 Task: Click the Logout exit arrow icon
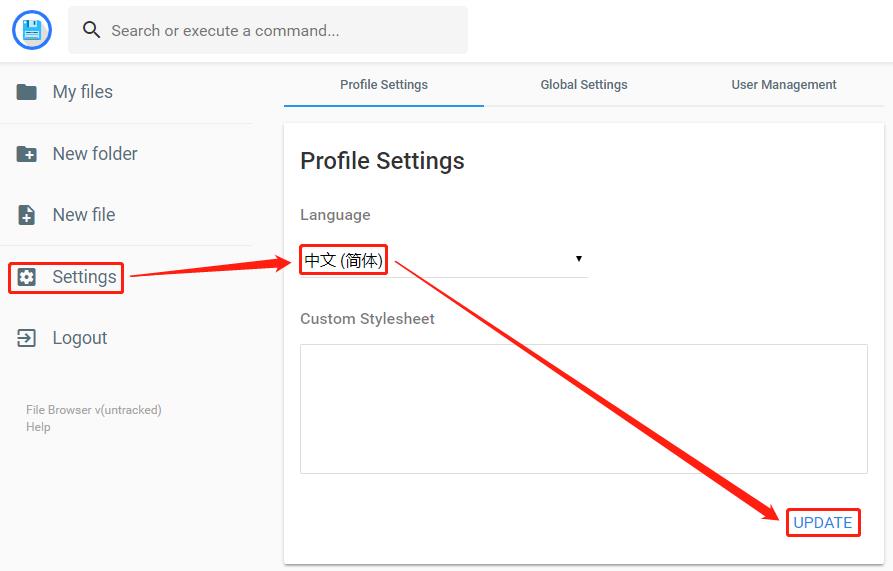(26, 338)
